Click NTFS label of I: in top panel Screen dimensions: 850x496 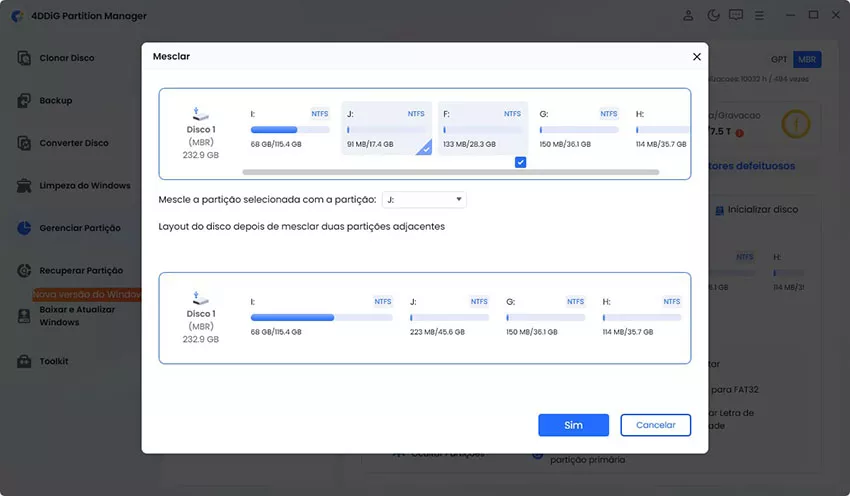coord(320,114)
